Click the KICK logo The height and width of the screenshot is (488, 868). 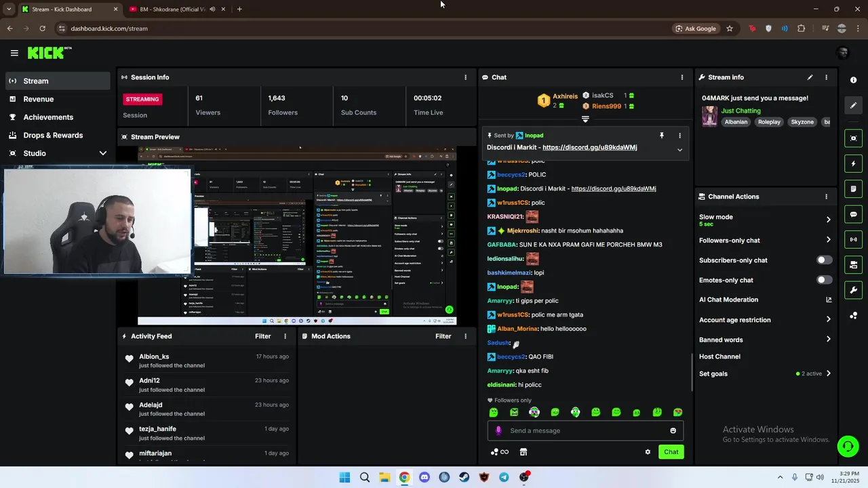pyautogui.click(x=49, y=53)
